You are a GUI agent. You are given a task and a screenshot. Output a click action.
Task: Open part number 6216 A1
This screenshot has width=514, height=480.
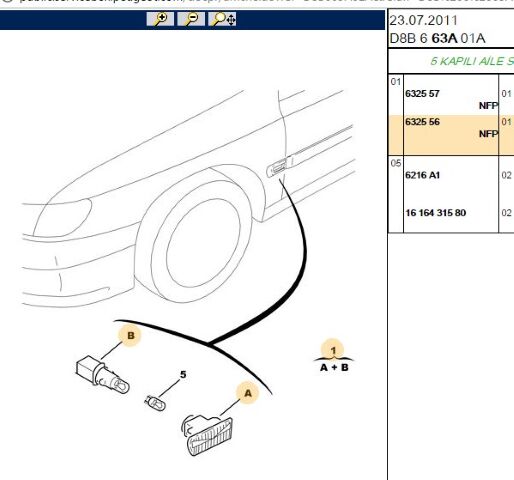[422, 175]
